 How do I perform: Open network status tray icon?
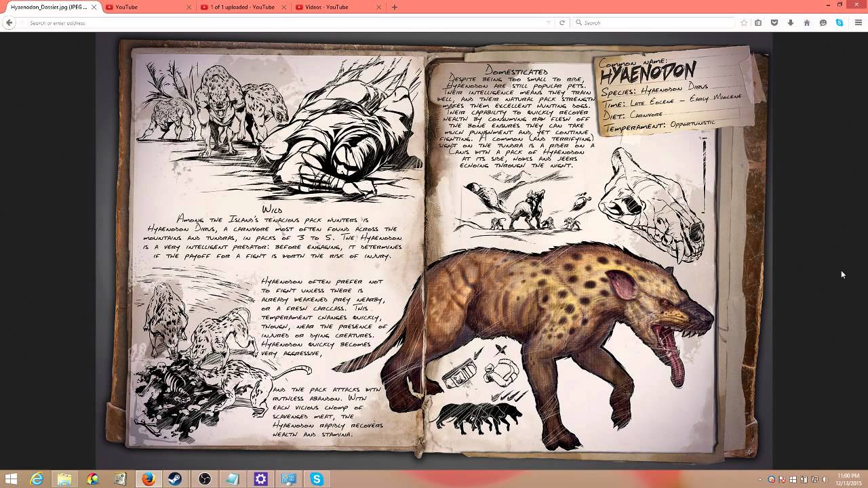coord(814,480)
